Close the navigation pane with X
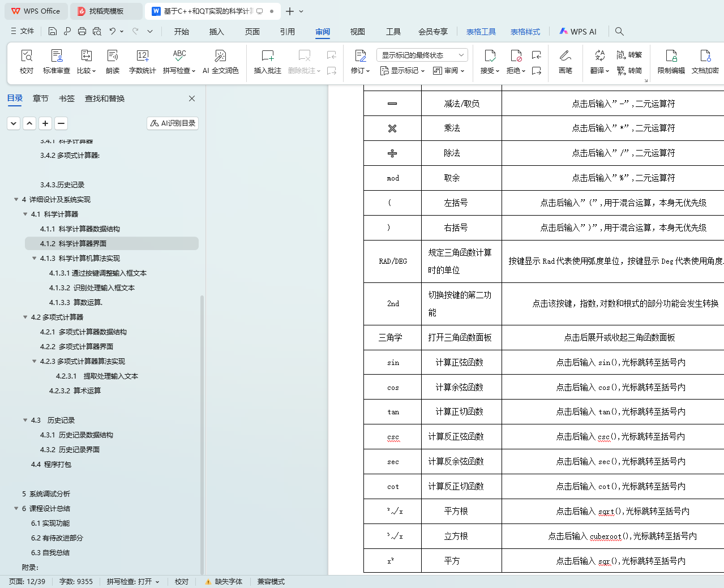The image size is (724, 588). coord(192,98)
